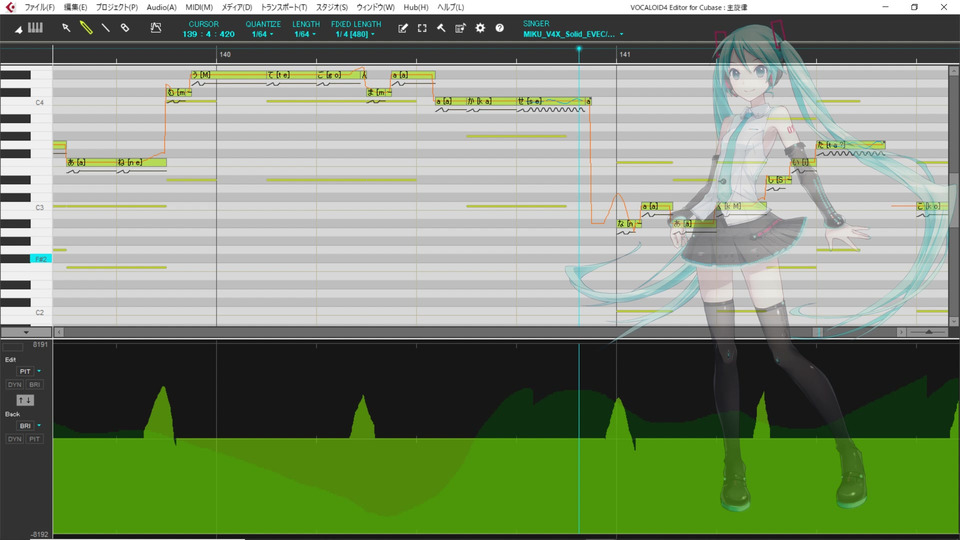Open the プロジェクト(P) menu
Image resolution: width=960 pixels, height=540 pixels.
116,7
